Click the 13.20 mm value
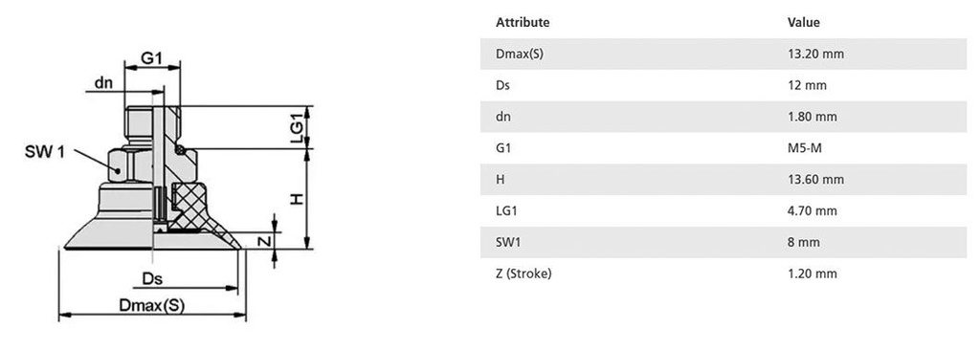This screenshot has width=980, height=350. click(x=815, y=54)
